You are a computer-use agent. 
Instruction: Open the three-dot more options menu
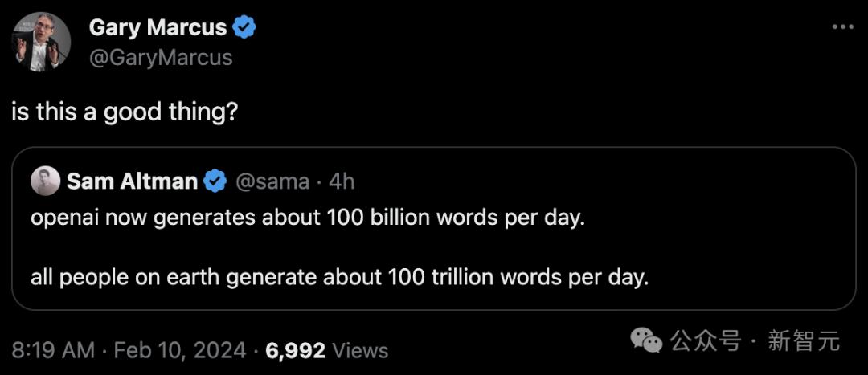[x=841, y=27]
